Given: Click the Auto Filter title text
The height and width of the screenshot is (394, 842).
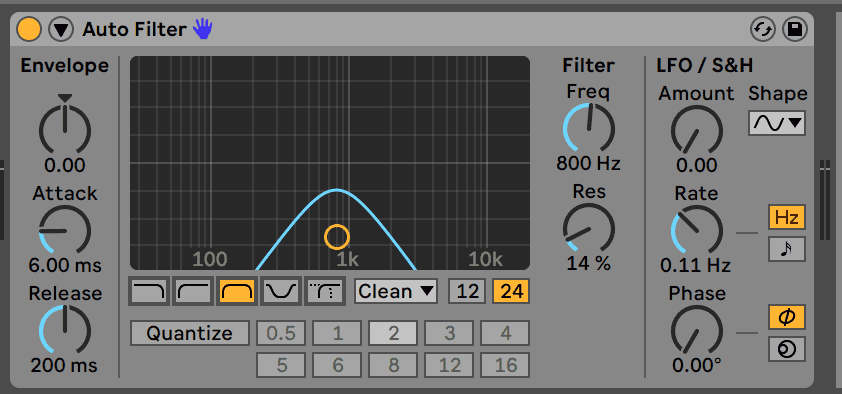Looking at the screenshot, I should click(x=134, y=30).
